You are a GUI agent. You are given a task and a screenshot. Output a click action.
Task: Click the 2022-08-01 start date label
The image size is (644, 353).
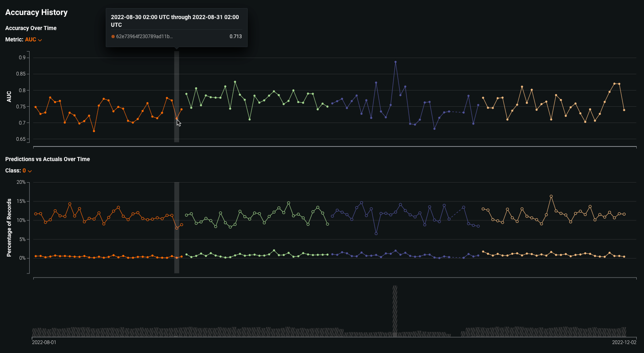(44, 342)
